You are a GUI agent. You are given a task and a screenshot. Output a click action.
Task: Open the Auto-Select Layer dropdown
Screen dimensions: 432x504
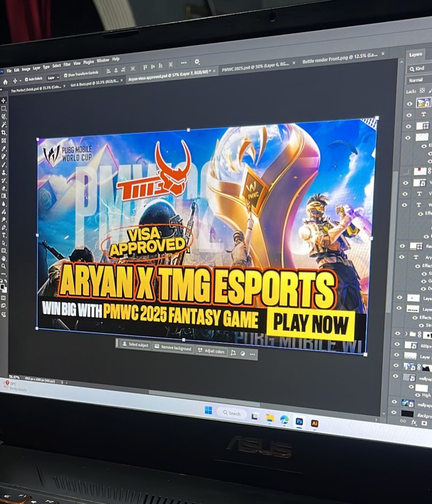pyautogui.click(x=53, y=77)
